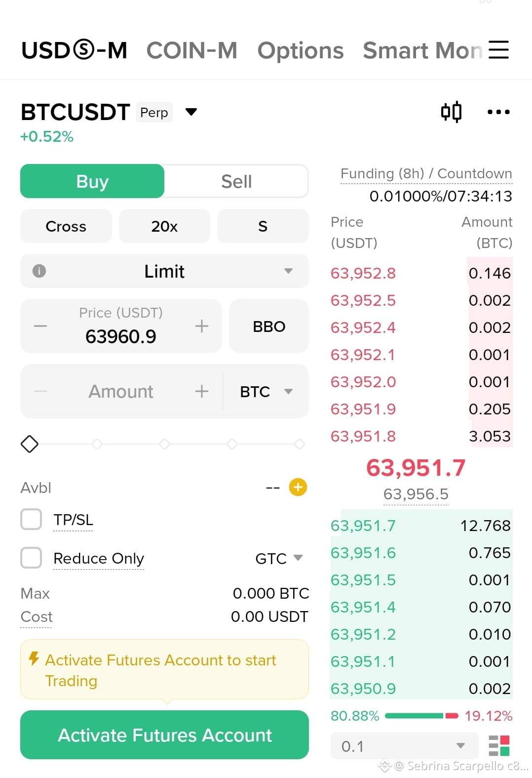Select bid price 63,951.5
Viewport: 532px width, 778px height.
tap(363, 580)
